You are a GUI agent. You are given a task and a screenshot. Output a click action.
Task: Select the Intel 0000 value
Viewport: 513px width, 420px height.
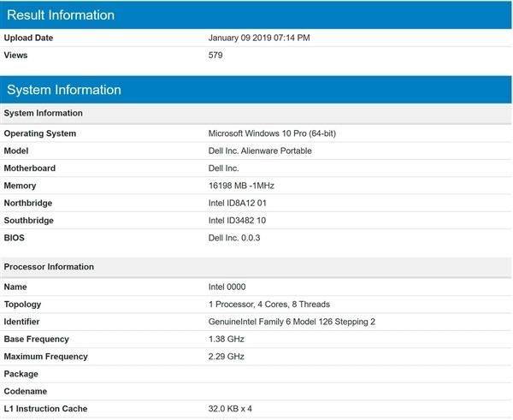[x=227, y=287]
